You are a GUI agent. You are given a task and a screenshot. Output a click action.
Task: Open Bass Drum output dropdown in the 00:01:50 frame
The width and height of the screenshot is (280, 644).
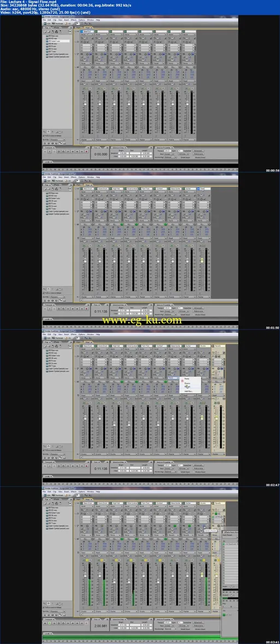tap(86, 296)
